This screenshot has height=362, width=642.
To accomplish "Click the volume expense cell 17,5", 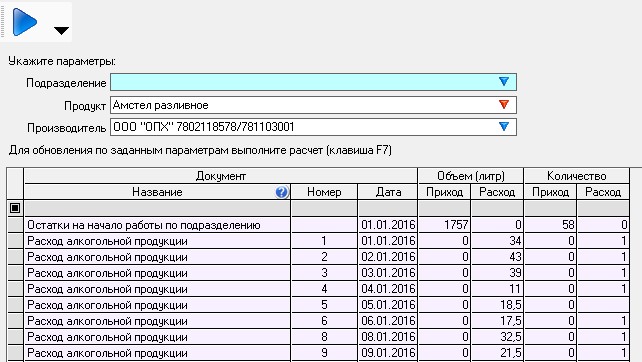I will click(497, 321).
